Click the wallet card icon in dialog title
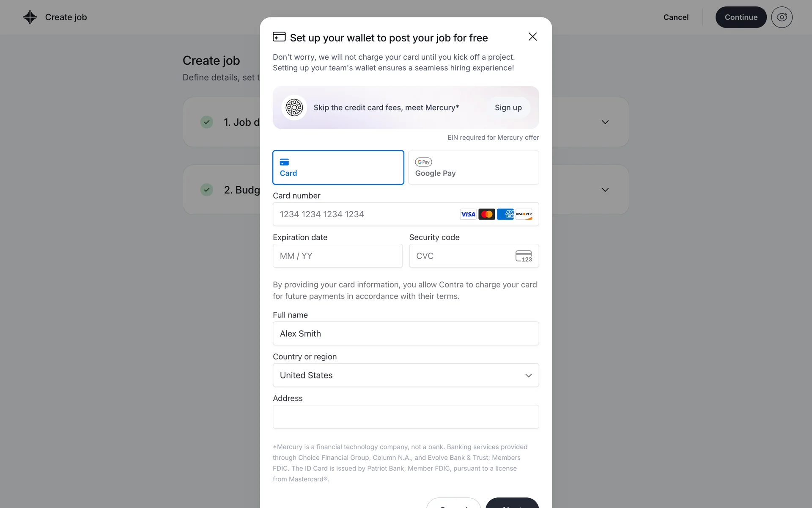The image size is (812, 508). tap(279, 37)
